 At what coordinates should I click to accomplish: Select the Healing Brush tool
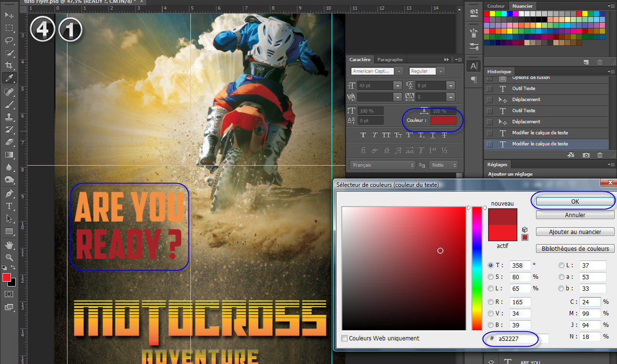9,91
